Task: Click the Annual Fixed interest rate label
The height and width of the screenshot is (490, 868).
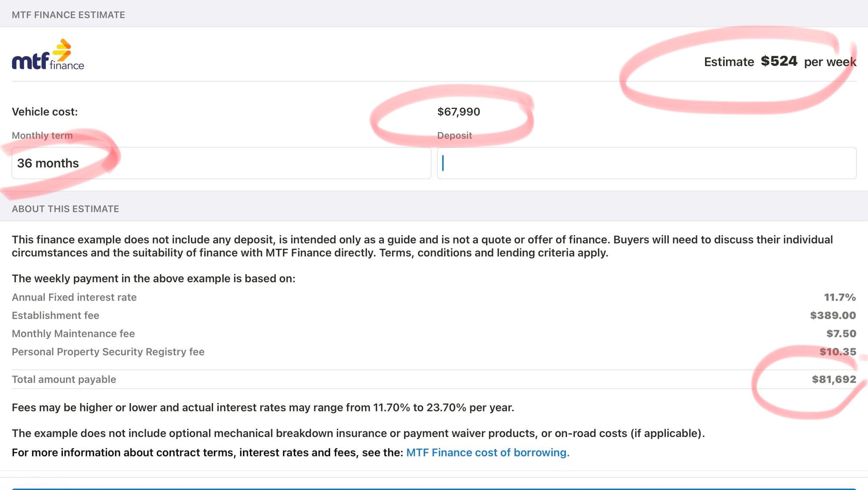Action: (x=74, y=297)
